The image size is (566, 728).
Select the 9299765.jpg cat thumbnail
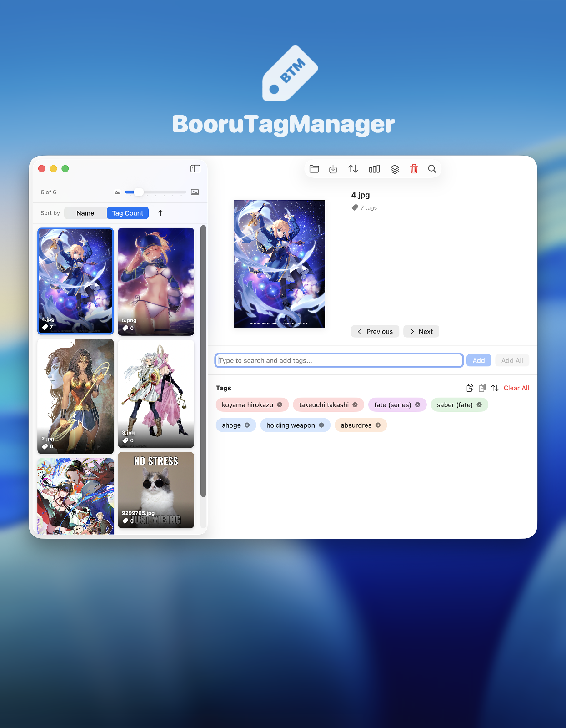(x=156, y=490)
